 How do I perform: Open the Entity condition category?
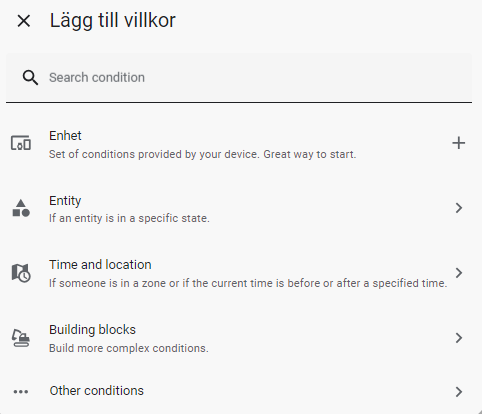pos(239,208)
